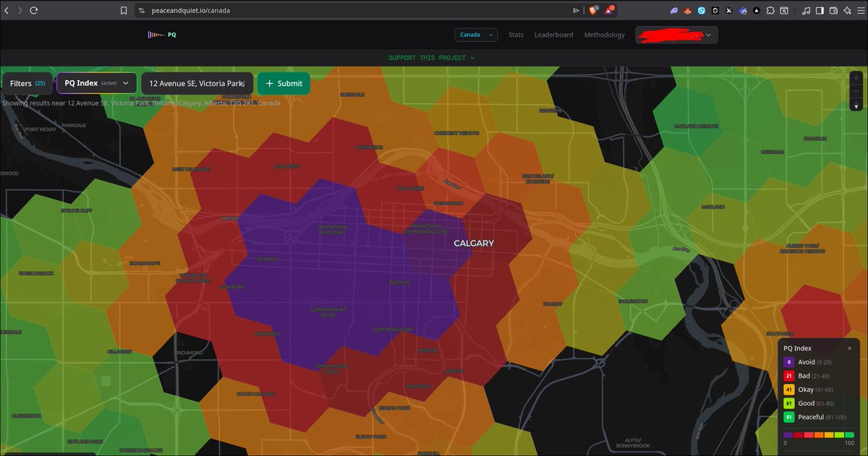Click the green Peaceful legend swatch
Viewport: 868px width, 456px height.
click(789, 417)
